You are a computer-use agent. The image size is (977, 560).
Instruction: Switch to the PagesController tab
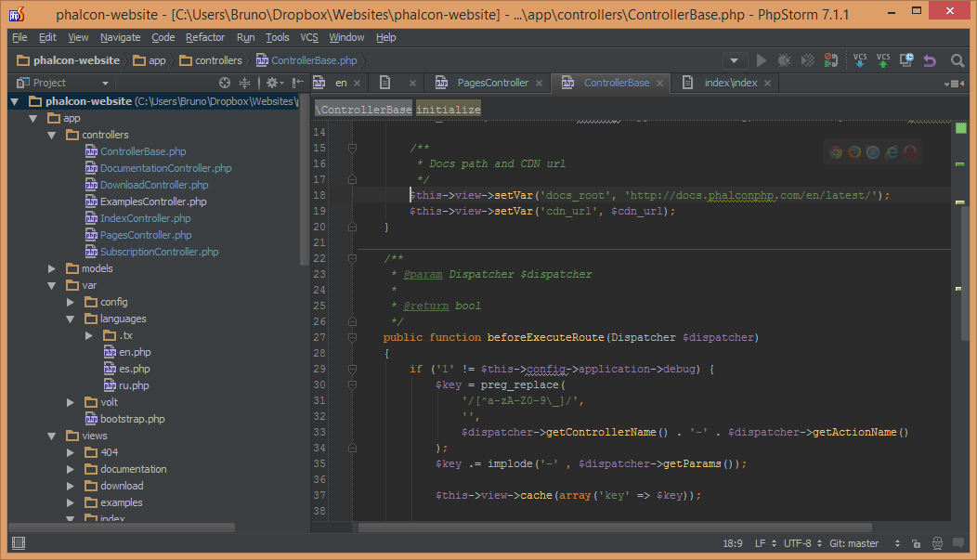point(492,83)
